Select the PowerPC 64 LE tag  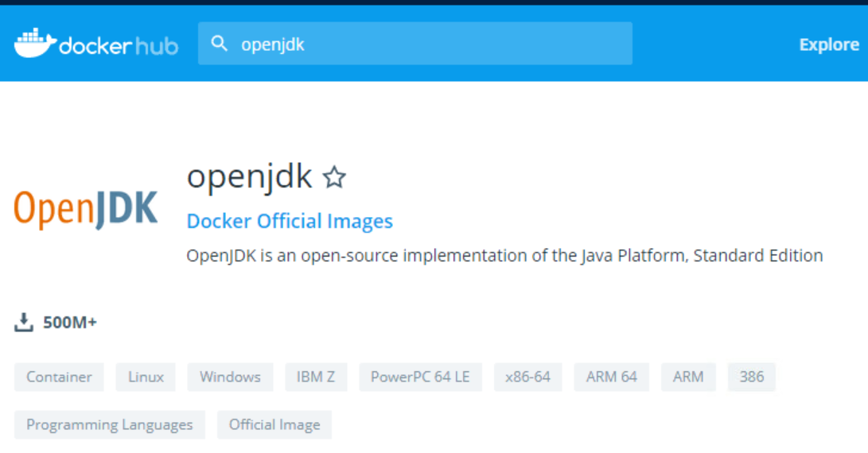420,377
